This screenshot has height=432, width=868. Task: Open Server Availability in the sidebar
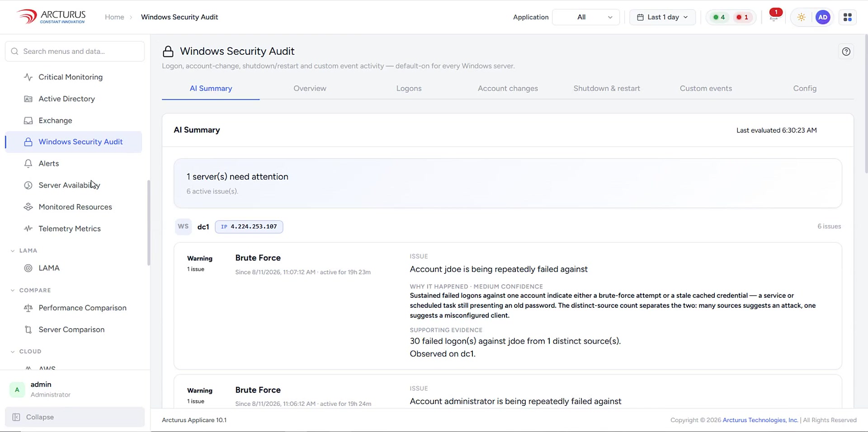pyautogui.click(x=73, y=185)
